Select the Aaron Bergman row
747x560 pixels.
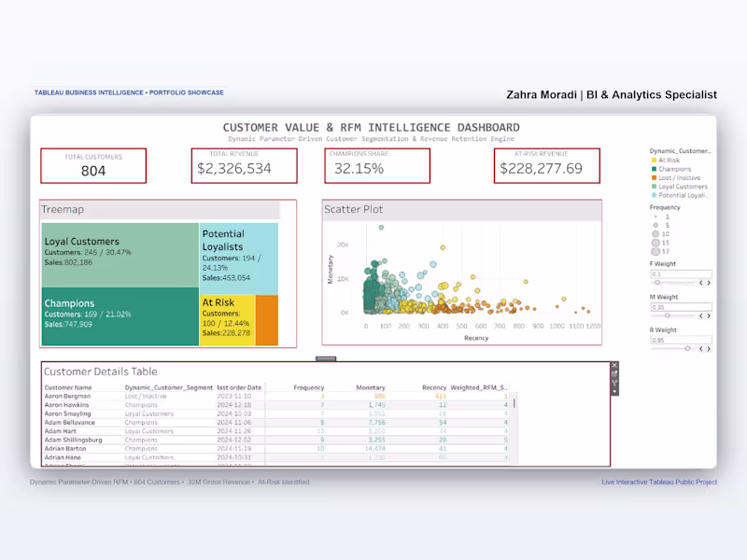276,396
